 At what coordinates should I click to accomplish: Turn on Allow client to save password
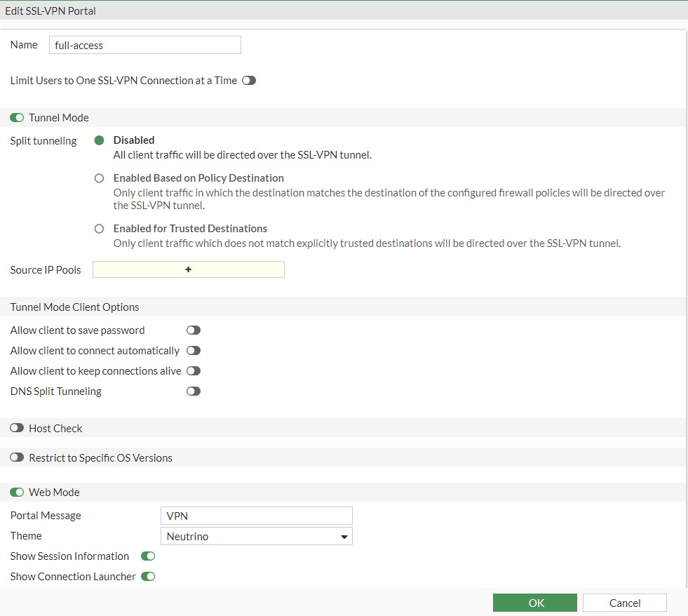pyautogui.click(x=194, y=330)
